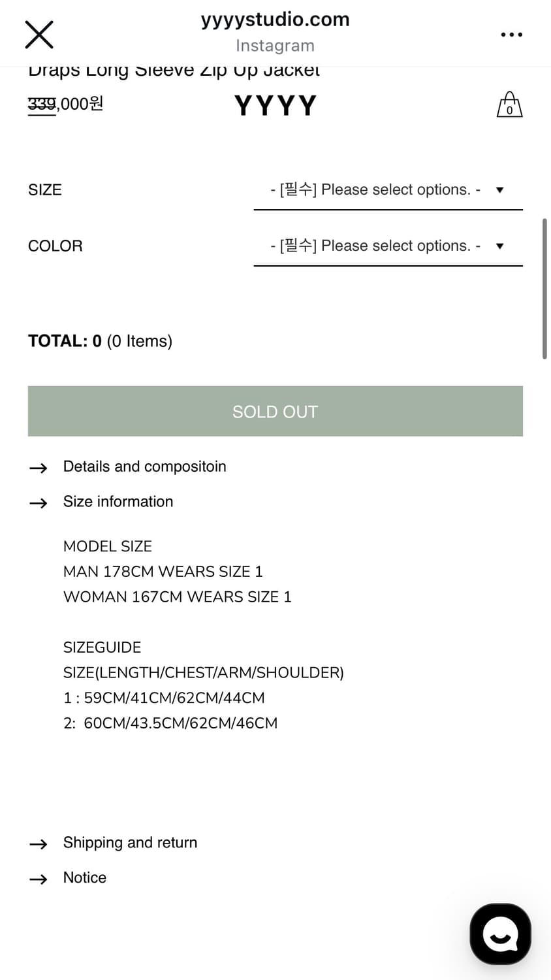Click the YYYY brand logo
The width and height of the screenshot is (551, 980).
point(275,105)
